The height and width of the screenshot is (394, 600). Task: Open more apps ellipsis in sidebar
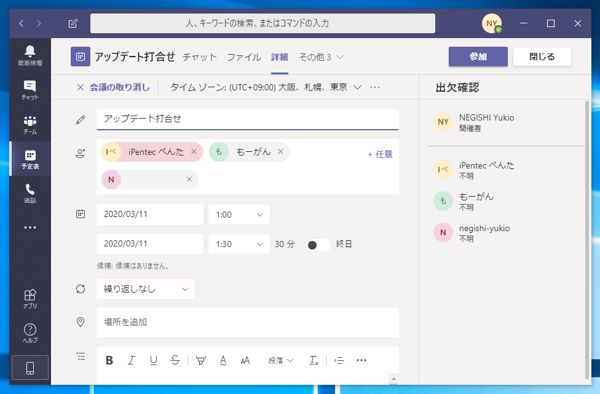click(x=30, y=227)
